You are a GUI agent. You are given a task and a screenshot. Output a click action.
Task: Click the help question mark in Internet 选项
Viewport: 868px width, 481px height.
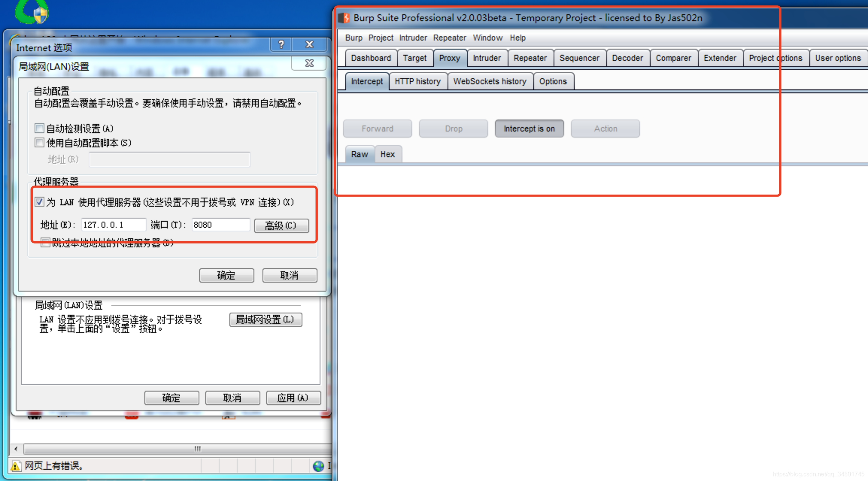coord(281,44)
